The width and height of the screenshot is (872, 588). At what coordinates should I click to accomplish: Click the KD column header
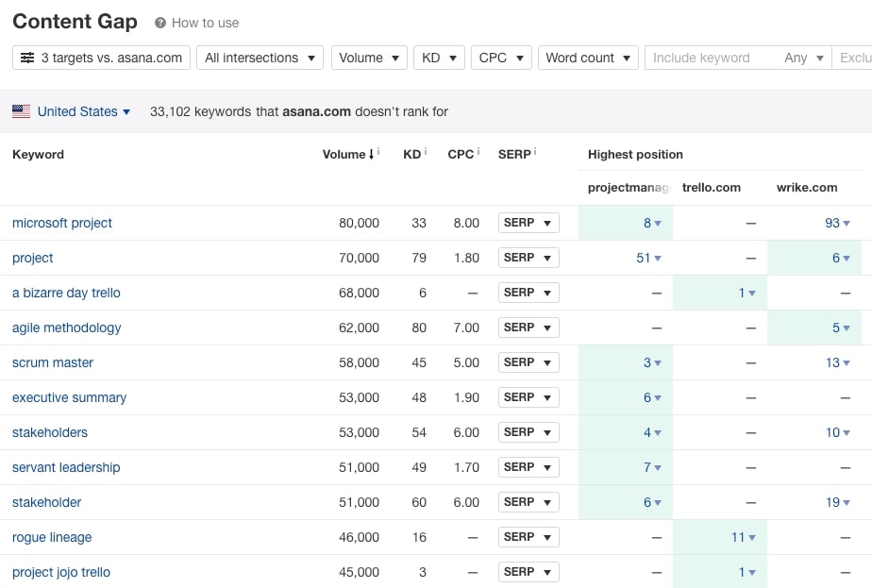(412, 154)
